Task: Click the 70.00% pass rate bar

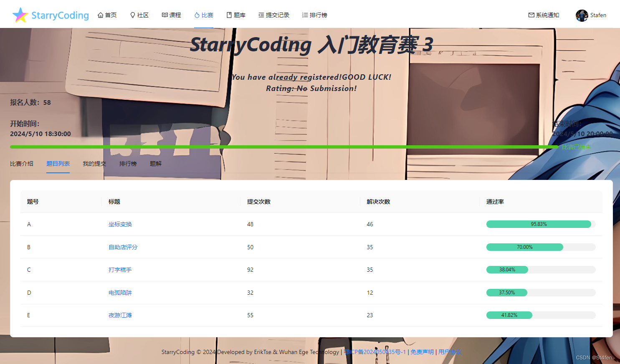Action: click(541, 247)
